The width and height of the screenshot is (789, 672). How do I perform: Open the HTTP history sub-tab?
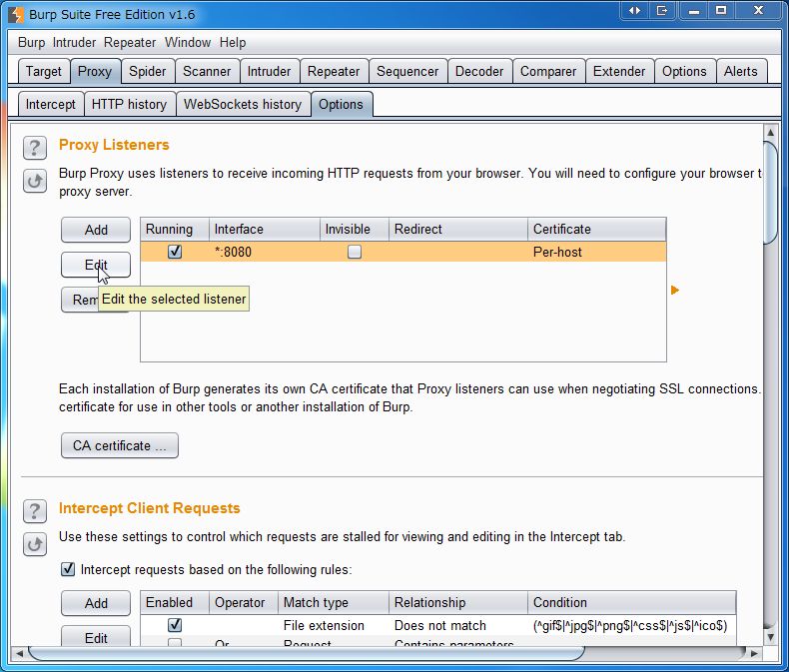click(x=129, y=104)
